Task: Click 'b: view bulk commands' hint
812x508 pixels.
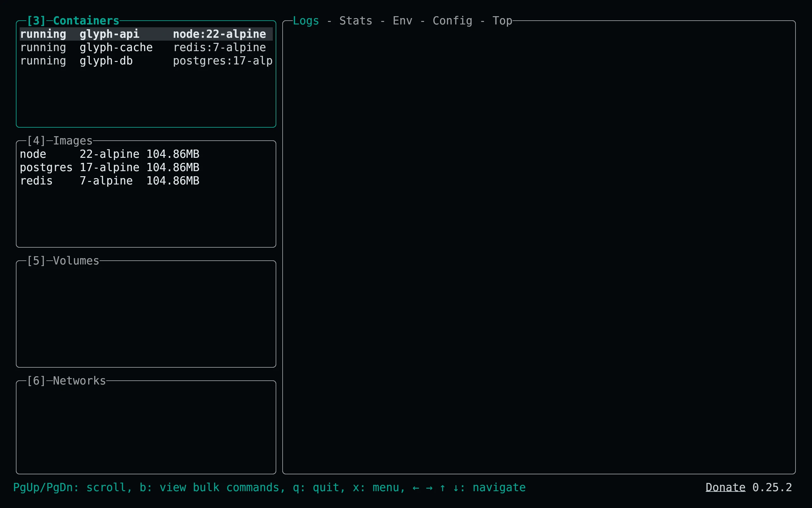Action: click(x=209, y=487)
